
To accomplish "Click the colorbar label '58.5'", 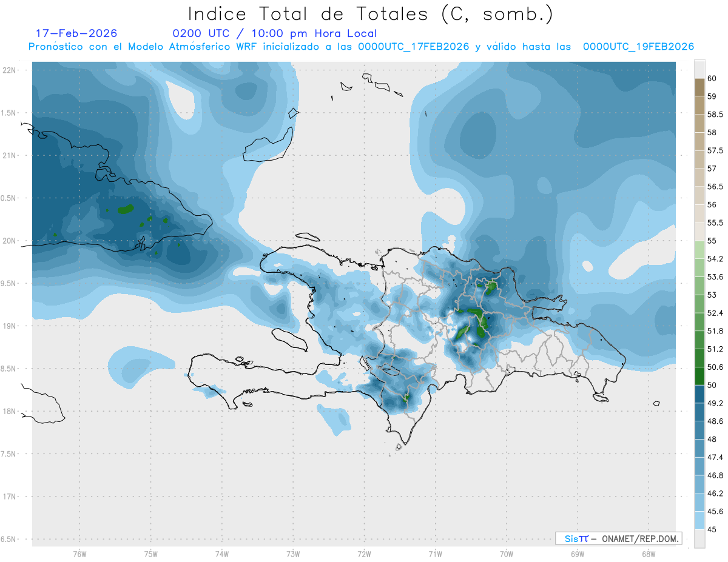I will [x=715, y=114].
